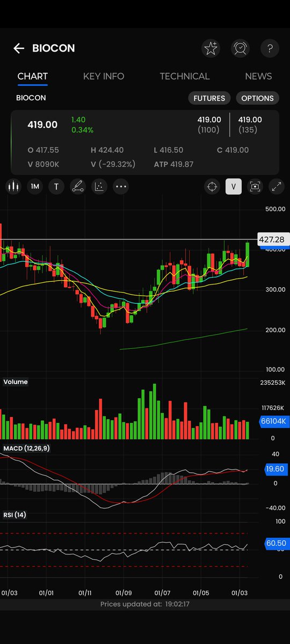Viewport: 290px width, 644px height.
Task: Switch to the NEWS tab
Action: tap(258, 76)
